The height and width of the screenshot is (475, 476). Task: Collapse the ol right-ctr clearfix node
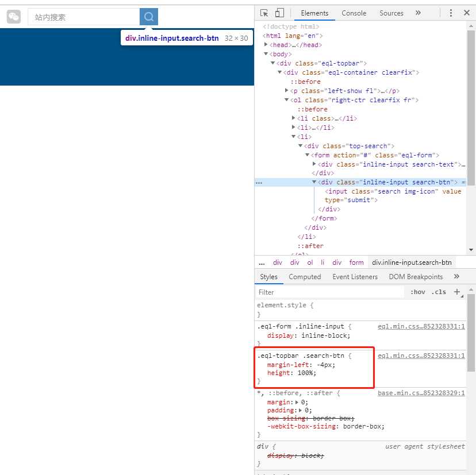point(286,100)
